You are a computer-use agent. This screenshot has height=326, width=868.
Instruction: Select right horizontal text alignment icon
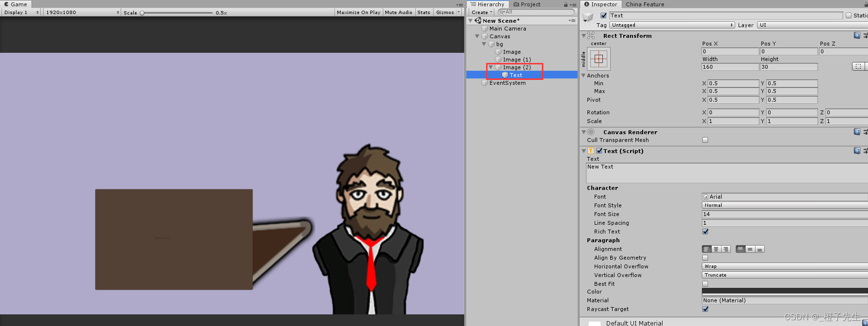tap(726, 249)
